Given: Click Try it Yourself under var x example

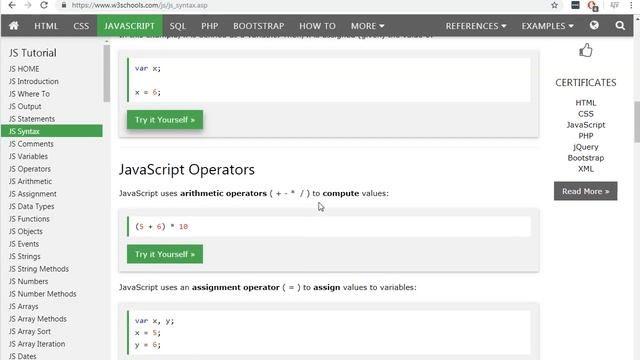Looking at the screenshot, I should pyautogui.click(x=165, y=120).
